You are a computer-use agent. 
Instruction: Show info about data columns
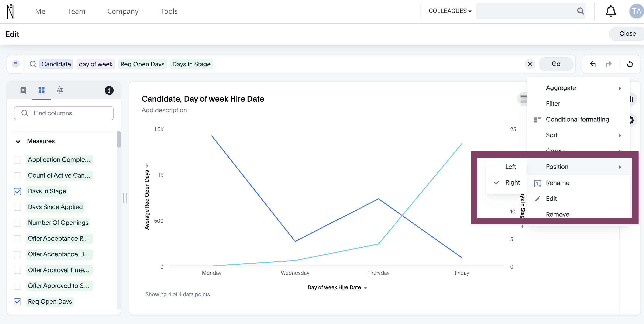tap(109, 90)
